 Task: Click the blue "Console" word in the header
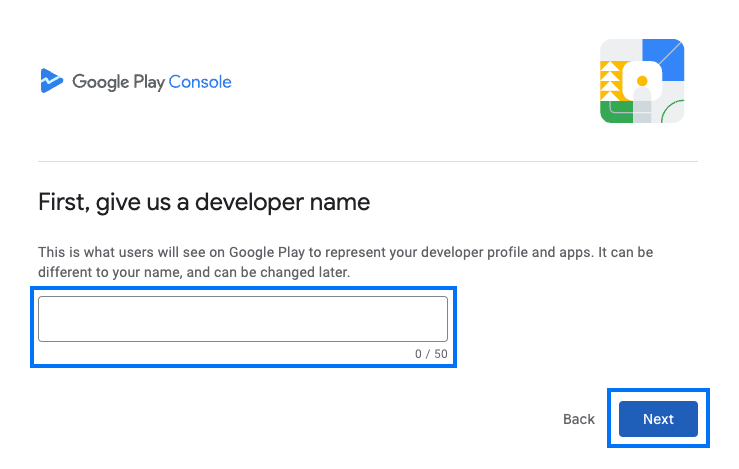click(200, 82)
